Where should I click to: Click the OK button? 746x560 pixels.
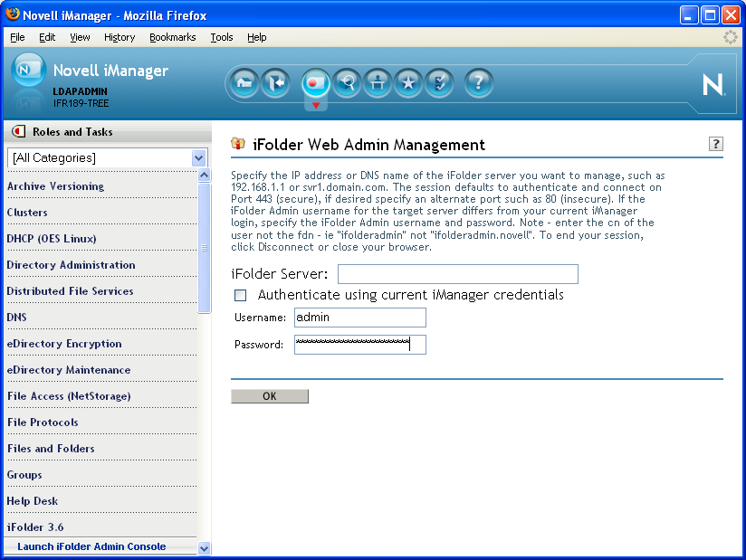(x=270, y=396)
